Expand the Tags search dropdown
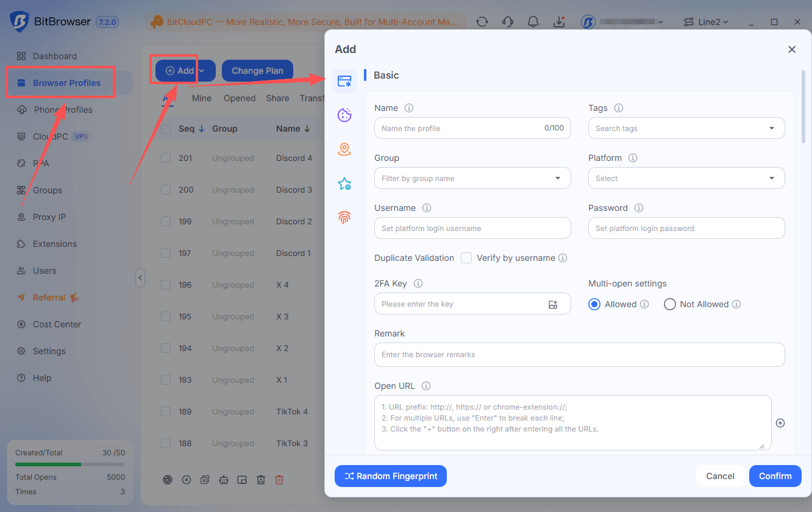The width and height of the screenshot is (812, 512). (686, 129)
